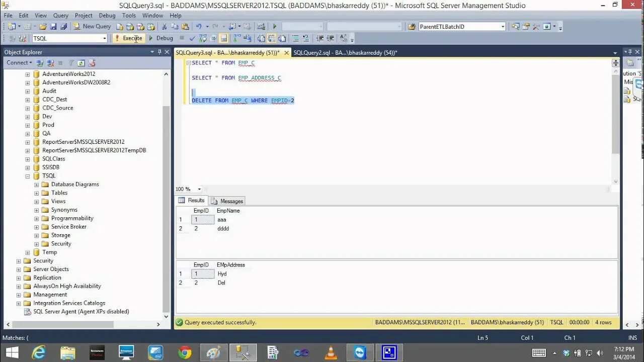Viewport: 644px width, 362px height.
Task: Toggle Include Actual Execution Plan icon
Action: coord(236,38)
